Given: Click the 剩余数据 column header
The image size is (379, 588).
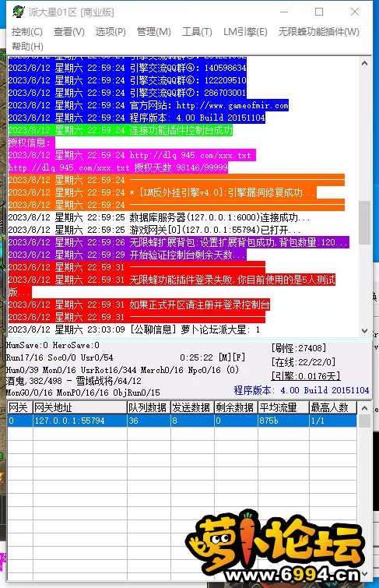Looking at the screenshot, I should pos(236,407).
